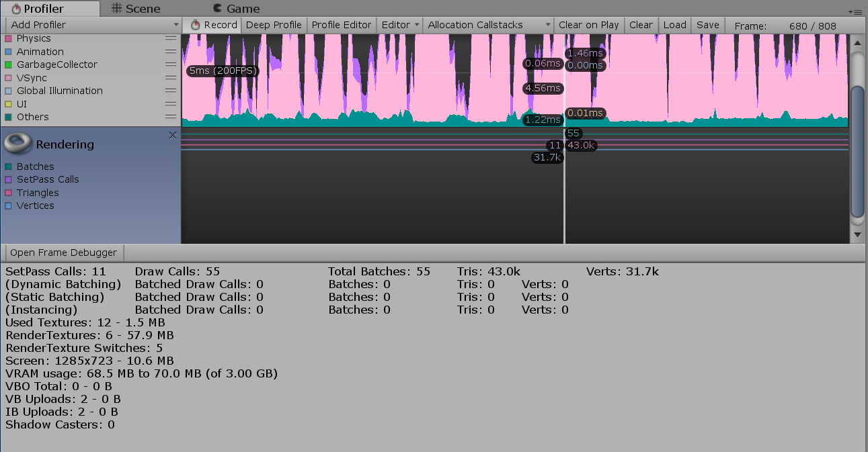Image resolution: width=868 pixels, height=452 pixels.
Task: Enable Deep Profile mode
Action: (273, 25)
